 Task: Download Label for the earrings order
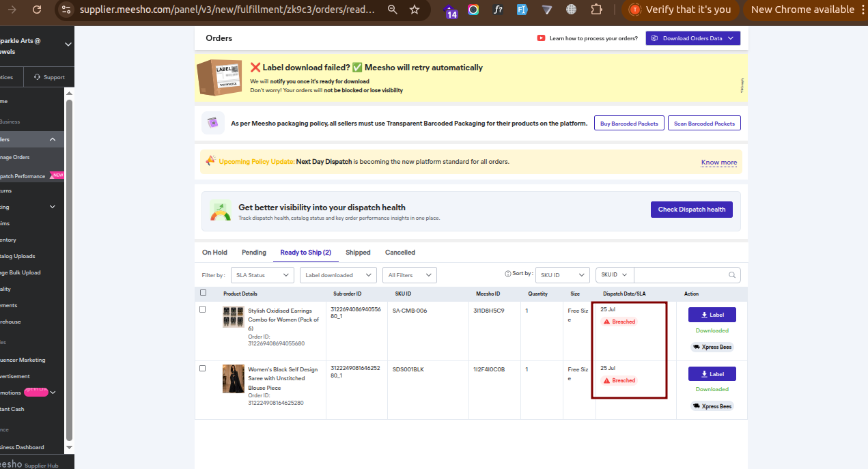click(712, 315)
